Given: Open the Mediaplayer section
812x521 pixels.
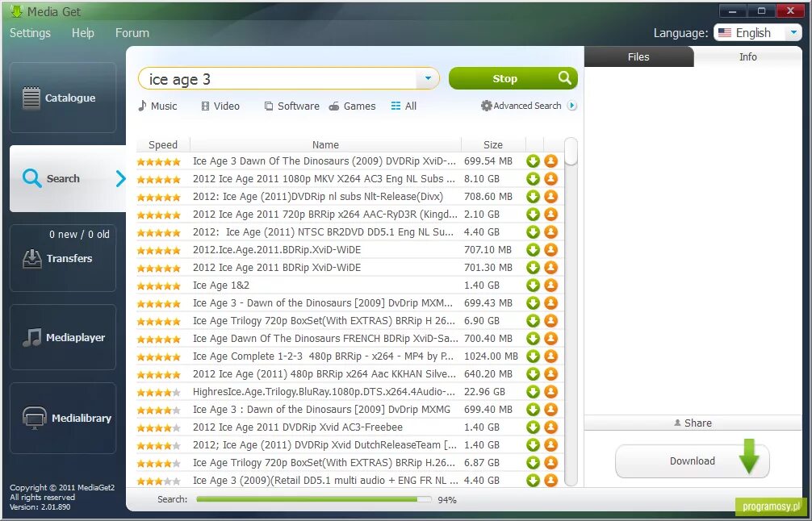Looking at the screenshot, I should click(x=63, y=337).
